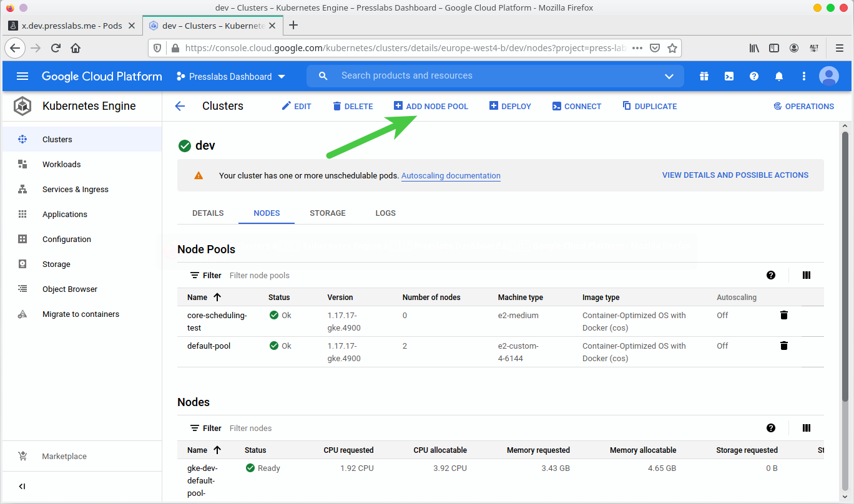
Task: Click the EDIT cluster button
Action: (297, 106)
